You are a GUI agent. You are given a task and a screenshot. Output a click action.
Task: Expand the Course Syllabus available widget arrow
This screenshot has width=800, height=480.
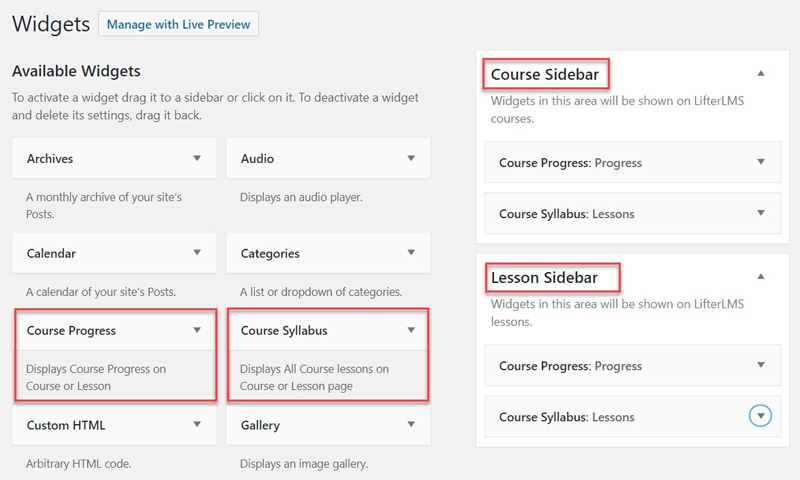tap(411, 330)
